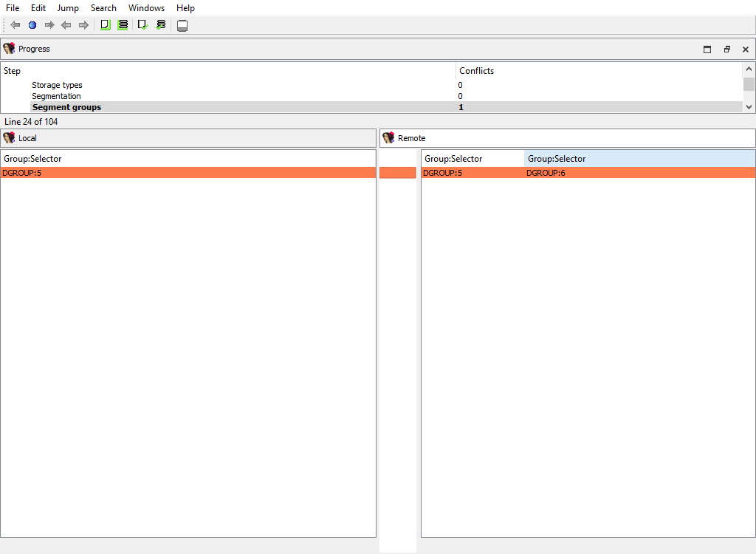756x554 pixels.
Task: Open the Search menu
Action: click(103, 8)
